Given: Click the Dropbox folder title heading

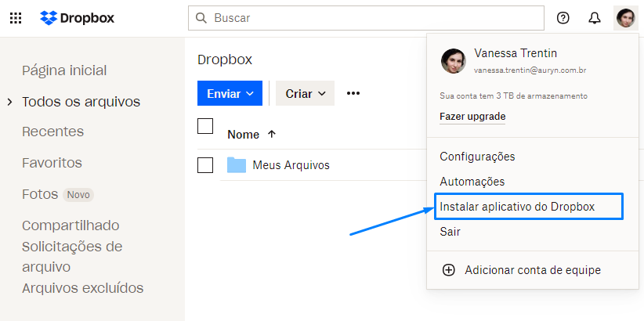Looking at the screenshot, I should click(225, 60).
